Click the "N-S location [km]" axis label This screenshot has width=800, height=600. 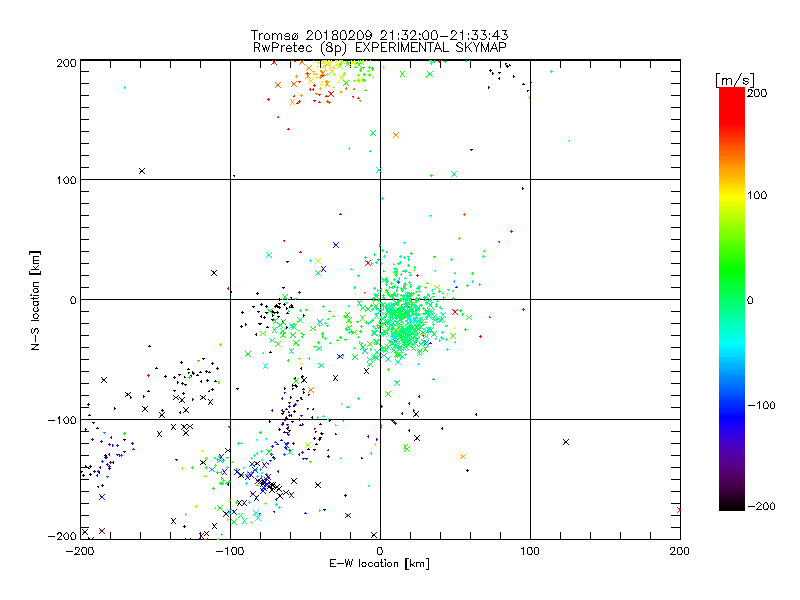tap(35, 300)
